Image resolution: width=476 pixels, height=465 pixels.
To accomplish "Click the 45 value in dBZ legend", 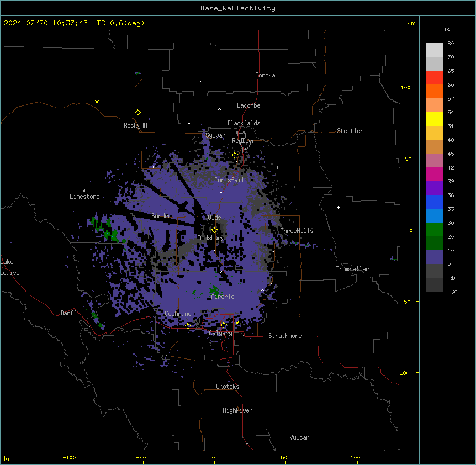I will point(451,154).
